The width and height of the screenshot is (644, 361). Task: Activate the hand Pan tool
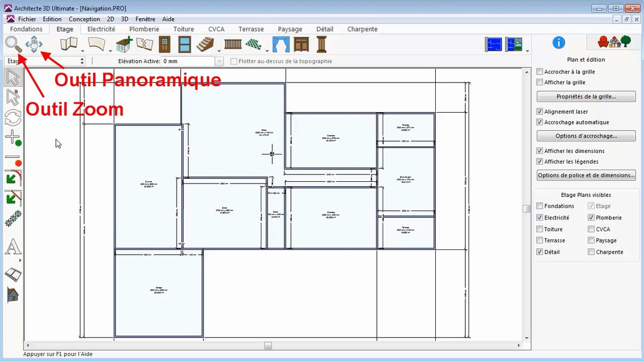click(34, 44)
